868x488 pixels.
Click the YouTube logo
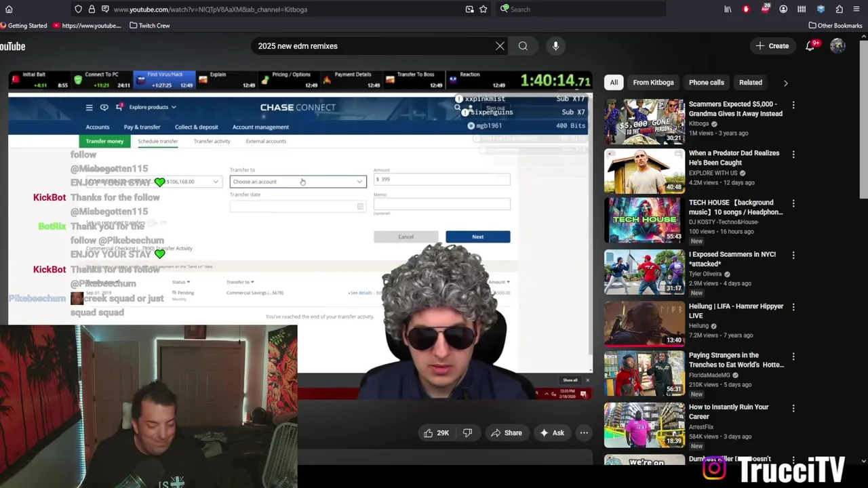12,46
